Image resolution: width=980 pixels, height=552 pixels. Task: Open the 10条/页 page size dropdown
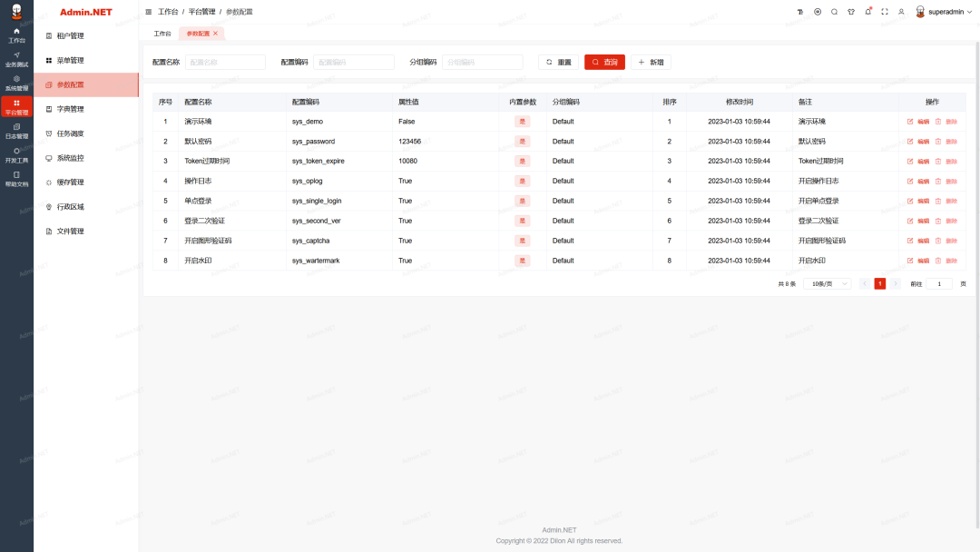point(827,284)
